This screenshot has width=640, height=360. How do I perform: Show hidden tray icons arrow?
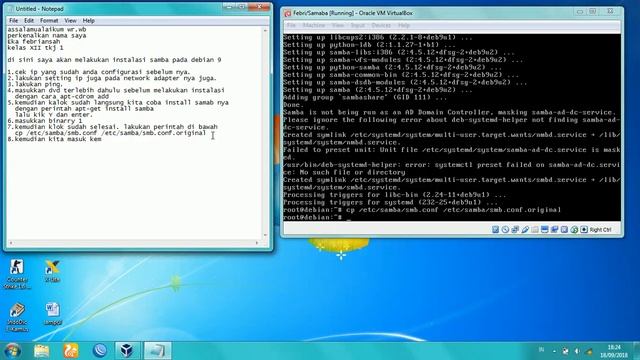click(x=554, y=351)
